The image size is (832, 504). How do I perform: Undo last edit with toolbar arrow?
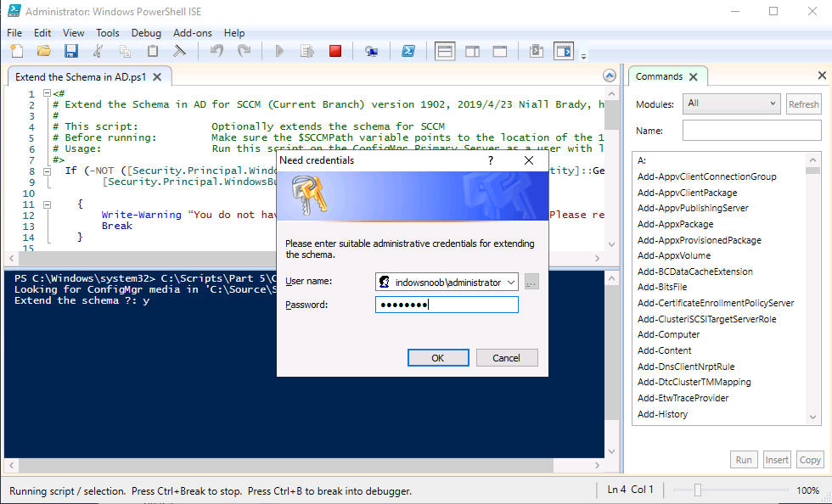click(216, 51)
